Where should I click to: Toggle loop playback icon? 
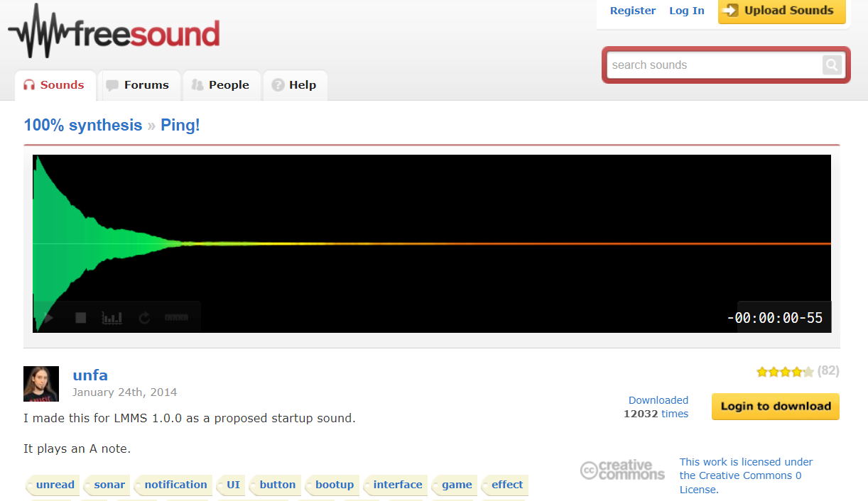[x=144, y=318]
